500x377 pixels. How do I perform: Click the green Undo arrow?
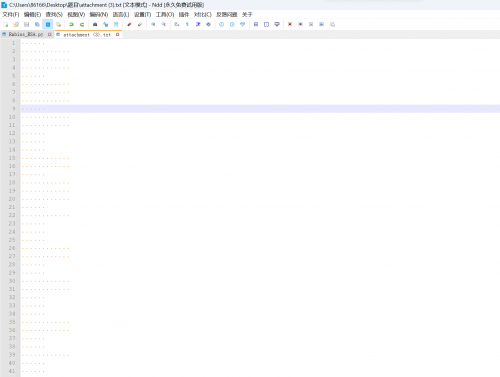click(71, 24)
